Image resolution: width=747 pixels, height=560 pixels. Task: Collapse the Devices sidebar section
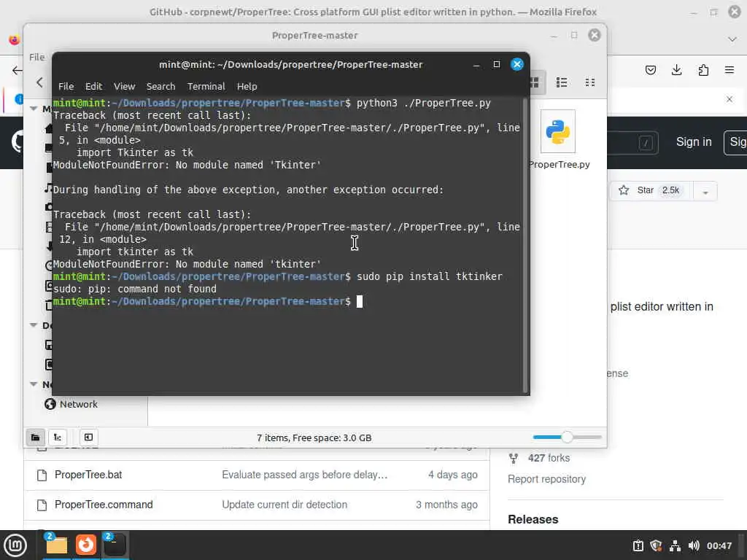point(34,325)
